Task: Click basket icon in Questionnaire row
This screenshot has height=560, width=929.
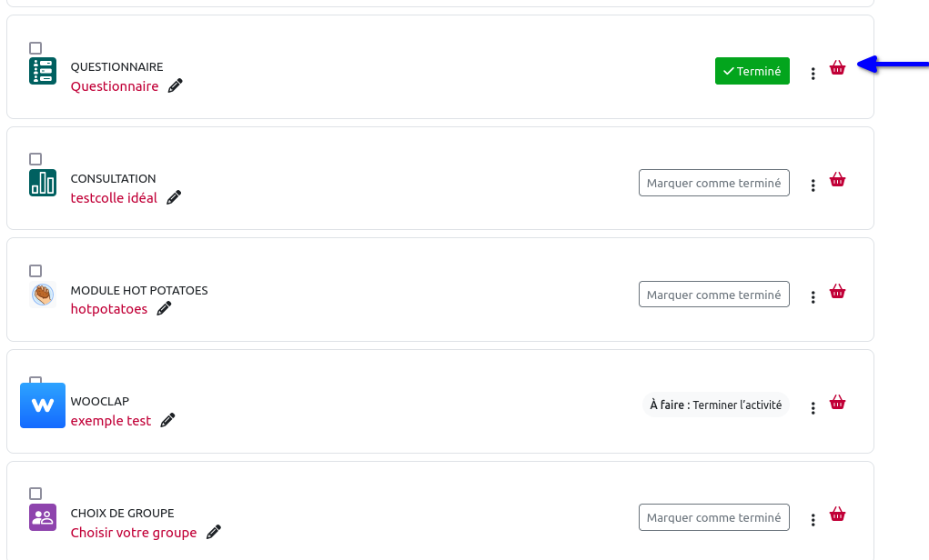Action: tap(837, 68)
